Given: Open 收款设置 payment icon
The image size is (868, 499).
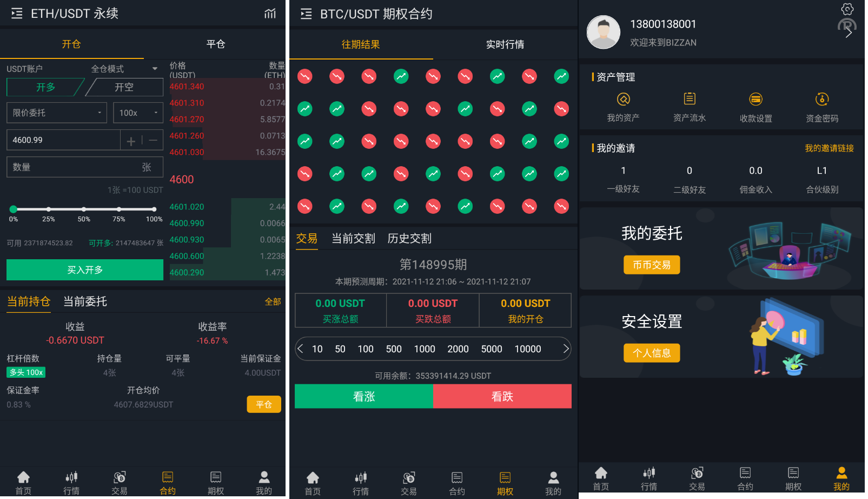Looking at the screenshot, I should (x=756, y=99).
